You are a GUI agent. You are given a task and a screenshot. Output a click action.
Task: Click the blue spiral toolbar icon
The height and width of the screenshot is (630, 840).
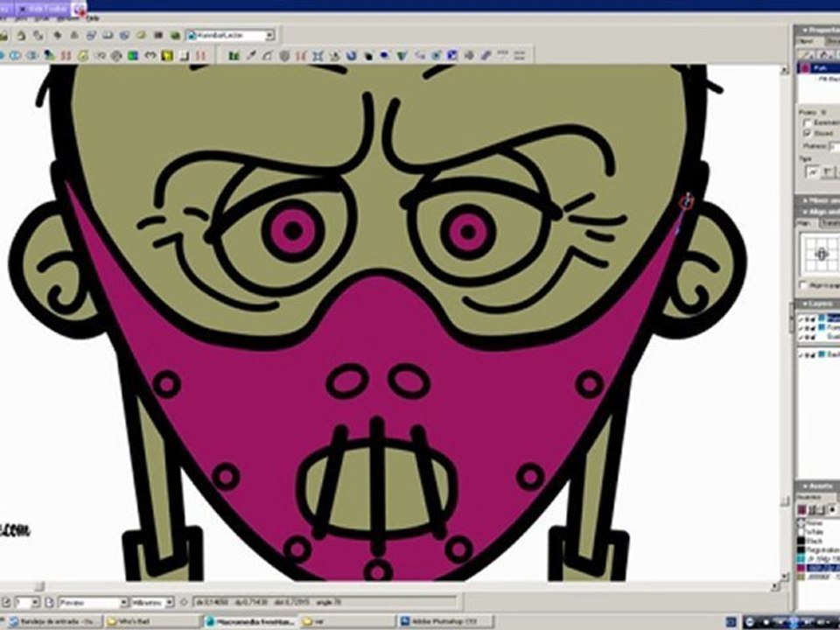[x=351, y=55]
